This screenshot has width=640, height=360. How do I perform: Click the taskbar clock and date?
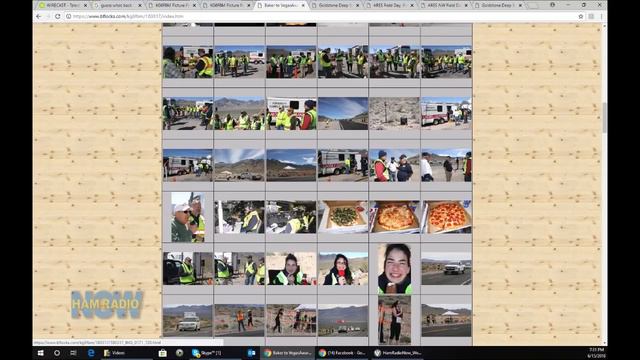pos(596,353)
